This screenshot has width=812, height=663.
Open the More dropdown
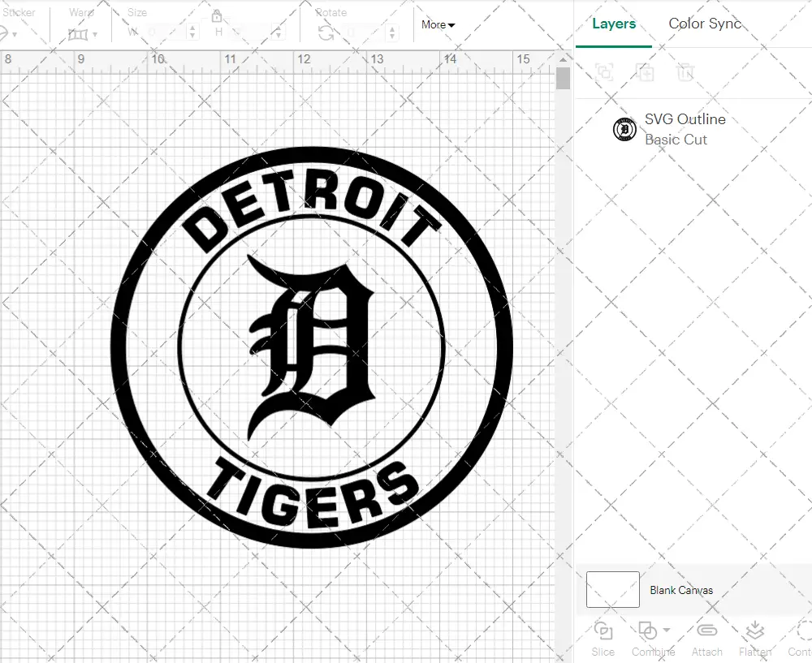pyautogui.click(x=438, y=25)
